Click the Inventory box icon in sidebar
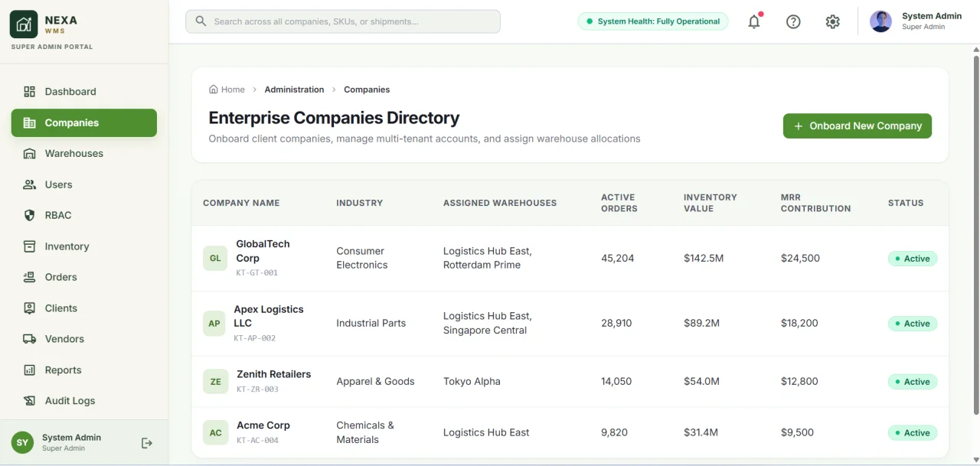 click(x=30, y=246)
